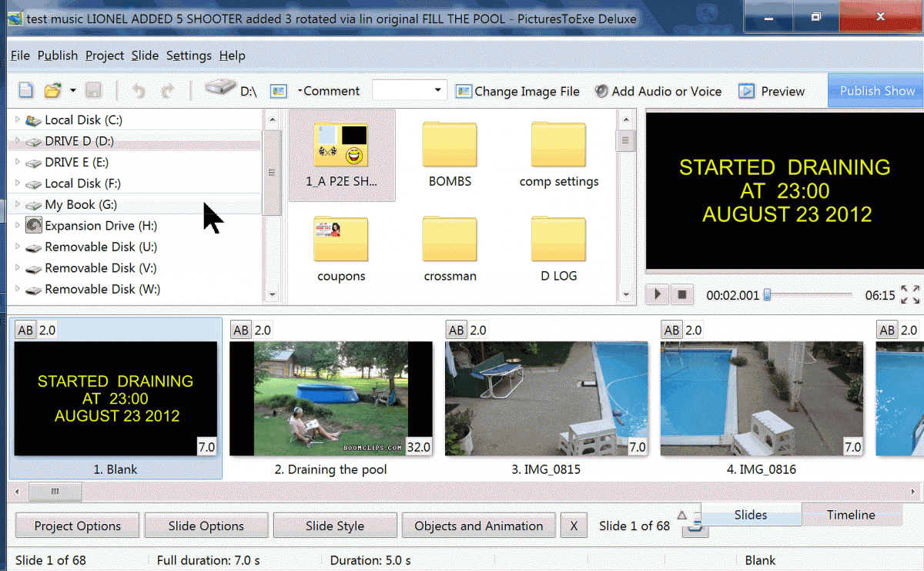Select the coupons folder icon
924x571 pixels.
pyautogui.click(x=341, y=238)
